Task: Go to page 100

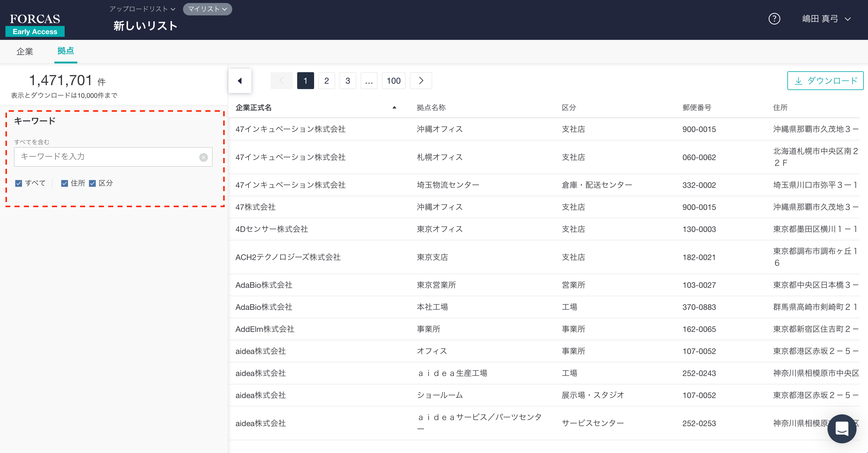Action: pyautogui.click(x=393, y=81)
